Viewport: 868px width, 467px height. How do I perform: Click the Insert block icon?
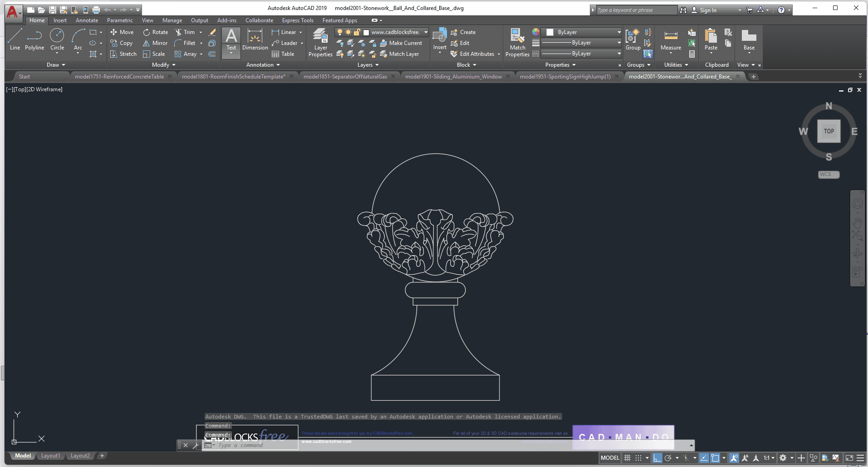pos(439,39)
